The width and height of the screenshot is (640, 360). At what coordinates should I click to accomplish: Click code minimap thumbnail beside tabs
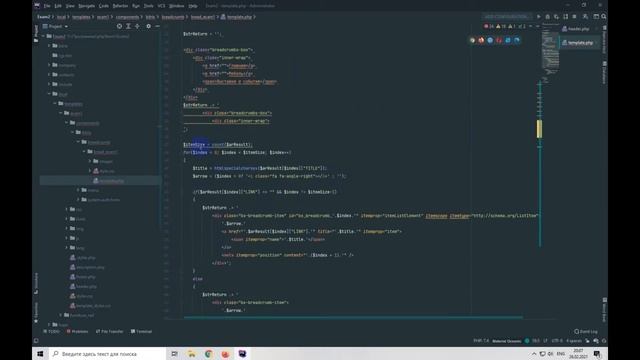click(x=550, y=53)
